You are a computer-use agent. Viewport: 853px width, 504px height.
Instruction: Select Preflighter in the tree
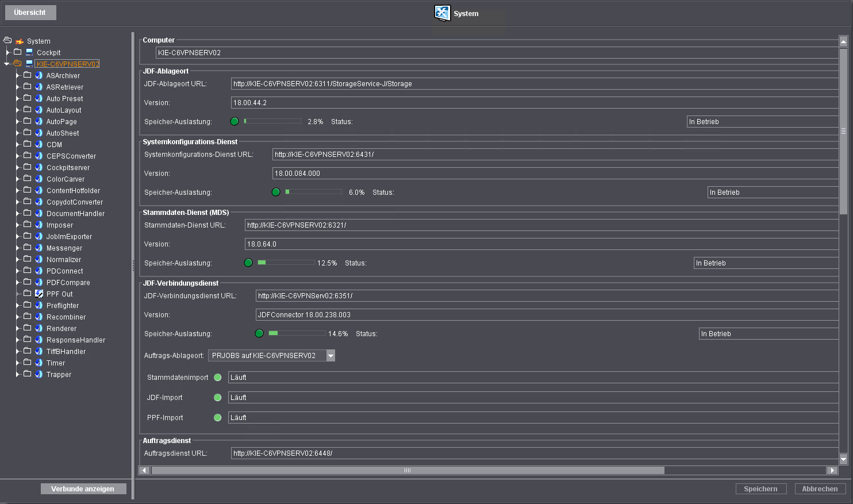tap(63, 306)
